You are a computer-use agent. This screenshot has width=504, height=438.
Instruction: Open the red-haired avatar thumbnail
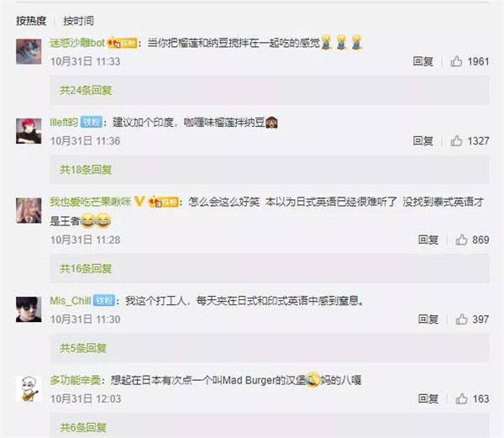click(x=29, y=131)
